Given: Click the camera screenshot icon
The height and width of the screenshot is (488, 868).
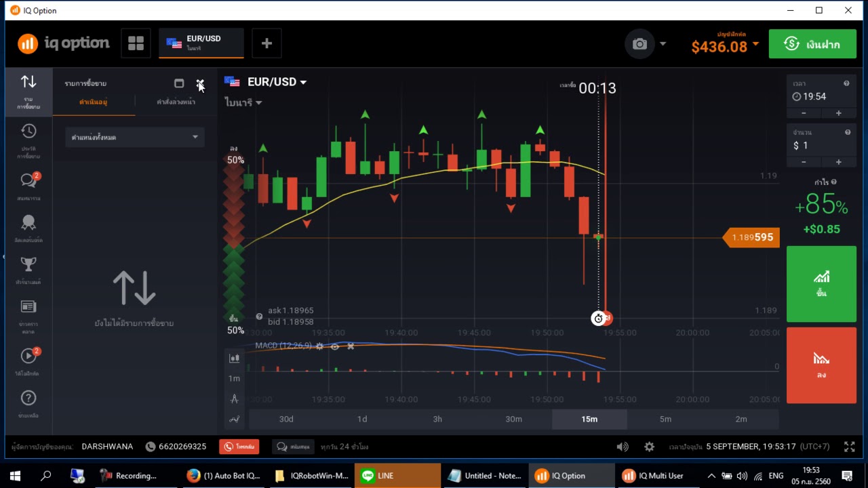Looking at the screenshot, I should click(x=639, y=44).
